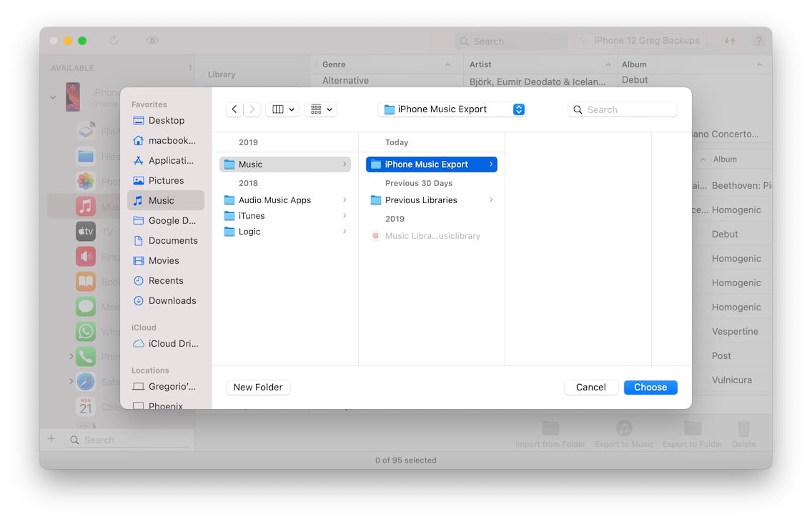Open the TV app in device sidebar

(86, 231)
